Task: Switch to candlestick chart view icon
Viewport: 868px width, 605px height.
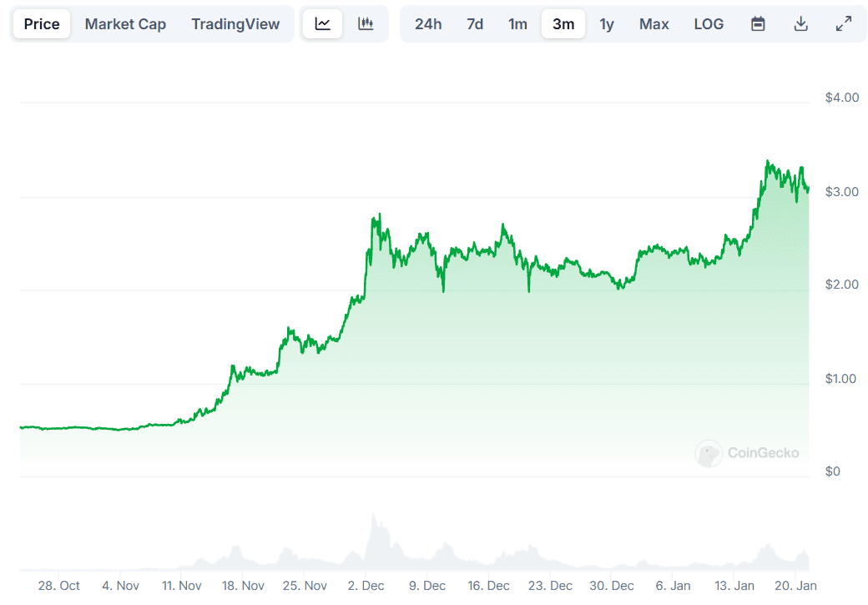Action: 366,24
